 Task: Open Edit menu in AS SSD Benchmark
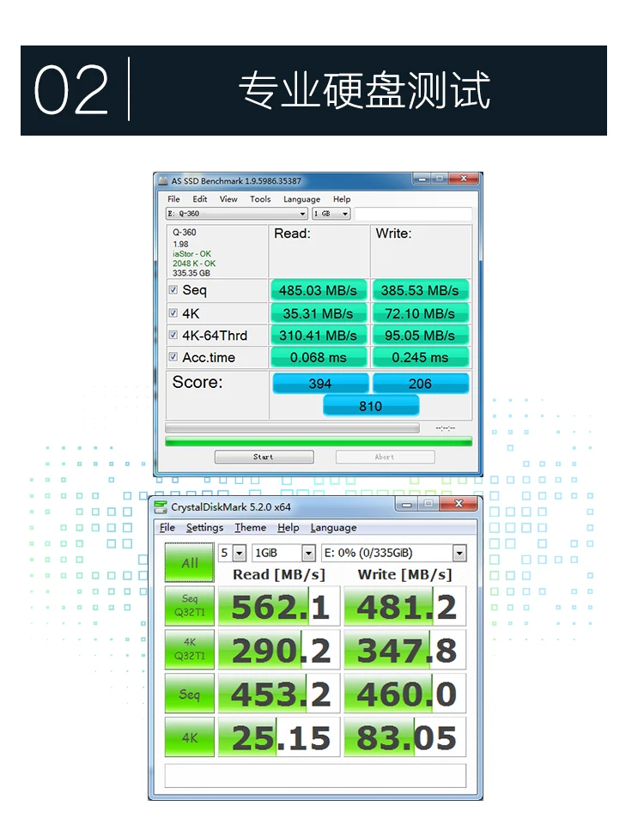pyautogui.click(x=200, y=199)
